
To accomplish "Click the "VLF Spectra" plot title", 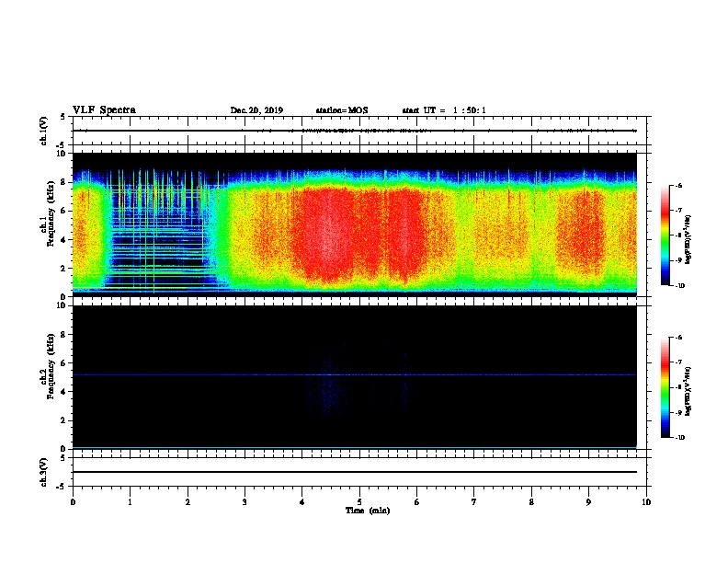I will point(104,110).
